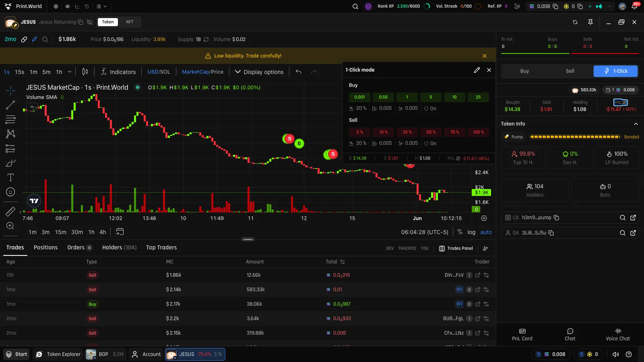Image resolution: width=644 pixels, height=362 pixels.
Task: Pin the JESUS token window
Action: [590, 22]
